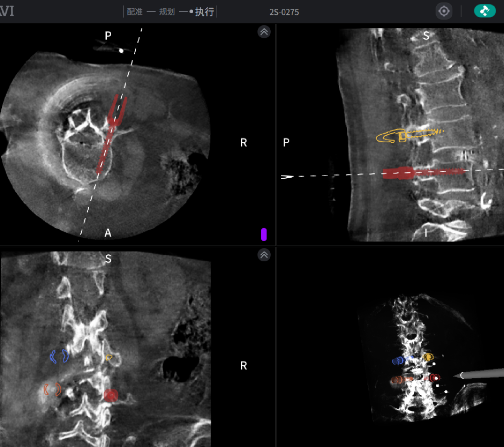Collapse the coronal view with its double-chevron
The width and height of the screenshot is (504, 447).
point(264,255)
